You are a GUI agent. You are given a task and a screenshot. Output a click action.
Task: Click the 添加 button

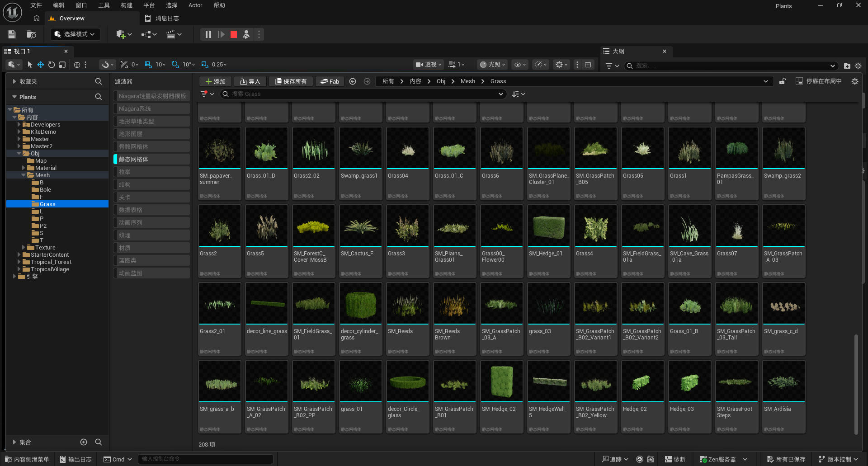(x=216, y=81)
